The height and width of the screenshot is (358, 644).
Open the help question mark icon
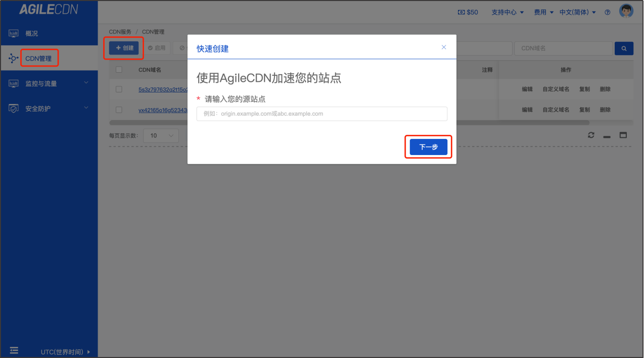pyautogui.click(x=608, y=12)
